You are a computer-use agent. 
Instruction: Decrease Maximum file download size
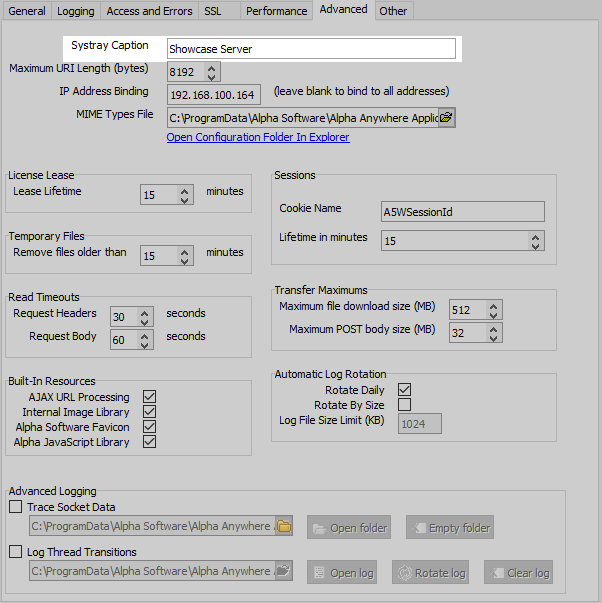(x=494, y=314)
